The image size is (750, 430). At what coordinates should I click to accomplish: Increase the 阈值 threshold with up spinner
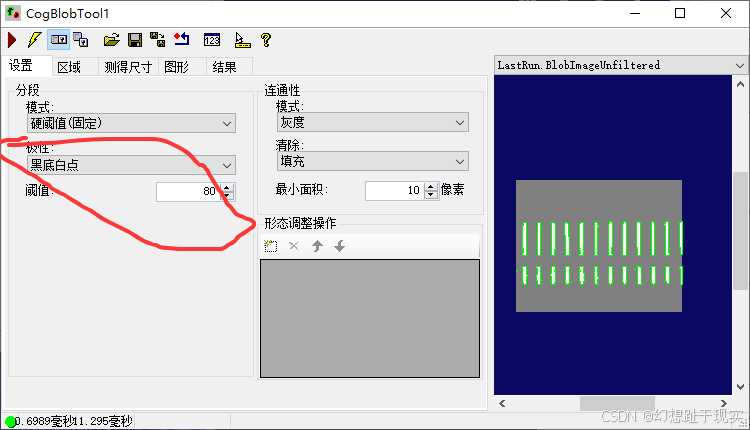pyautogui.click(x=228, y=187)
